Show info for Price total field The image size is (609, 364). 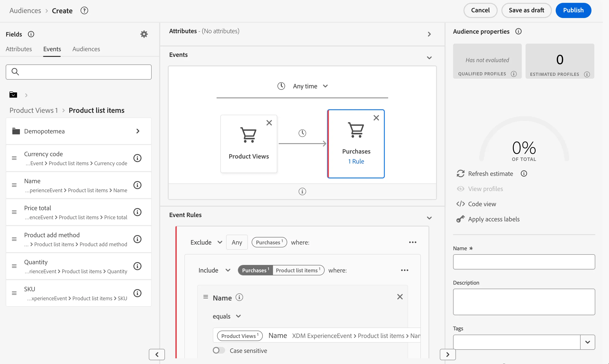point(137,212)
